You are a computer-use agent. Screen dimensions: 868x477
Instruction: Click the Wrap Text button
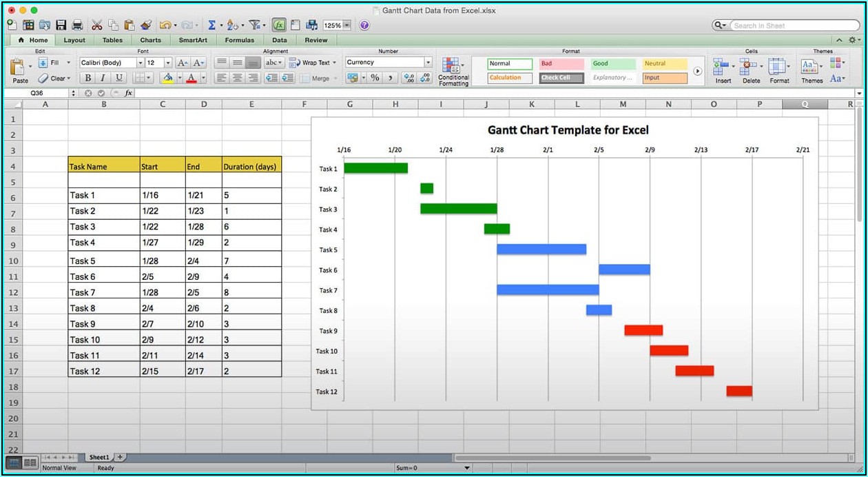click(x=313, y=63)
